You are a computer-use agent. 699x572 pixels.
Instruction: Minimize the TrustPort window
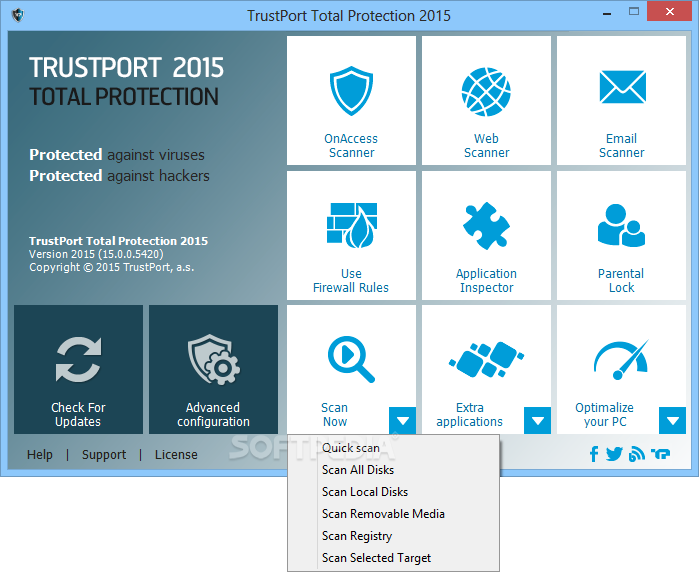tap(607, 14)
